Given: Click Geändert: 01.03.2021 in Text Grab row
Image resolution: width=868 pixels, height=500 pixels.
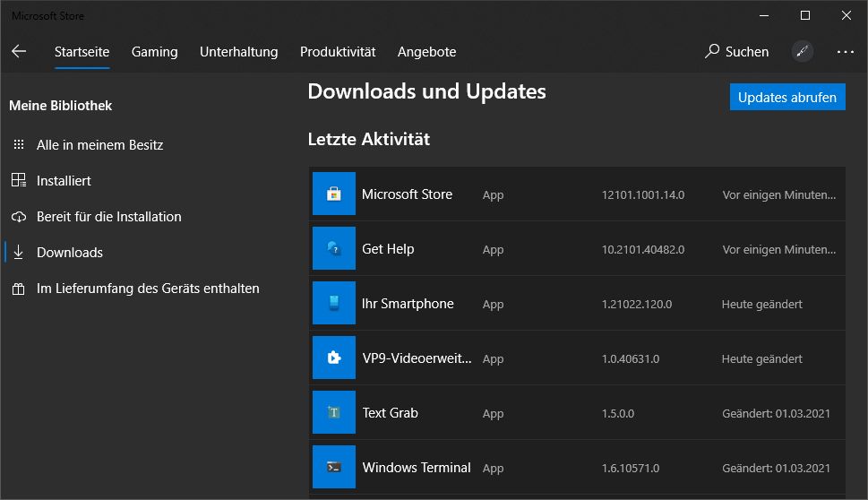Looking at the screenshot, I should [x=776, y=414].
